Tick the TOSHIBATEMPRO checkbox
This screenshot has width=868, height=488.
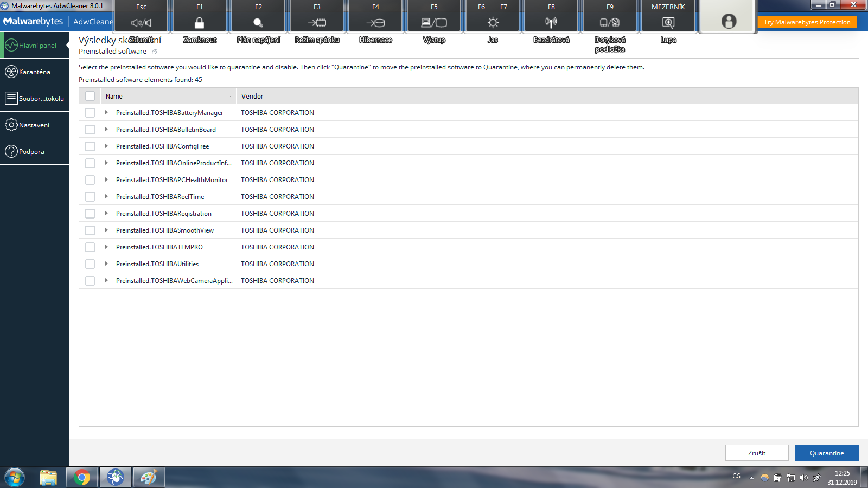click(x=90, y=247)
